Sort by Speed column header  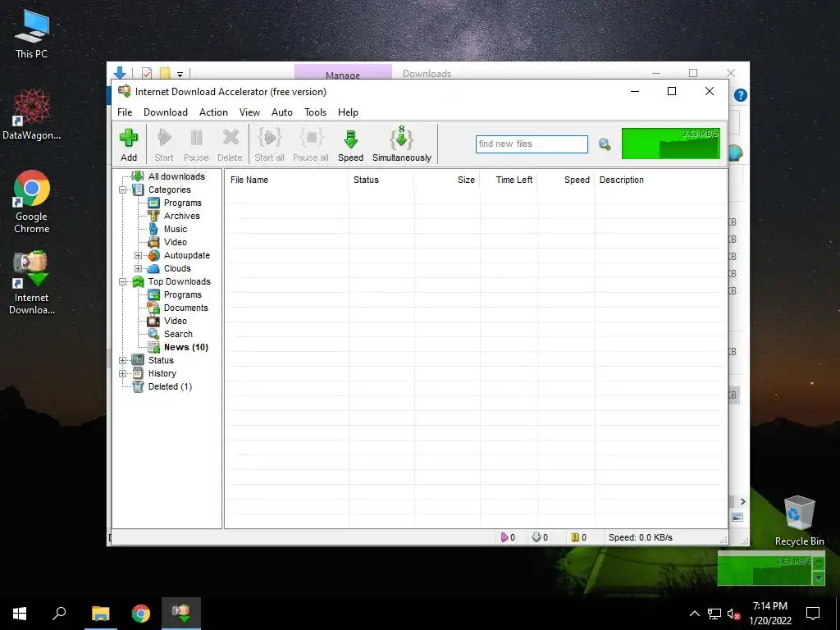click(566, 180)
